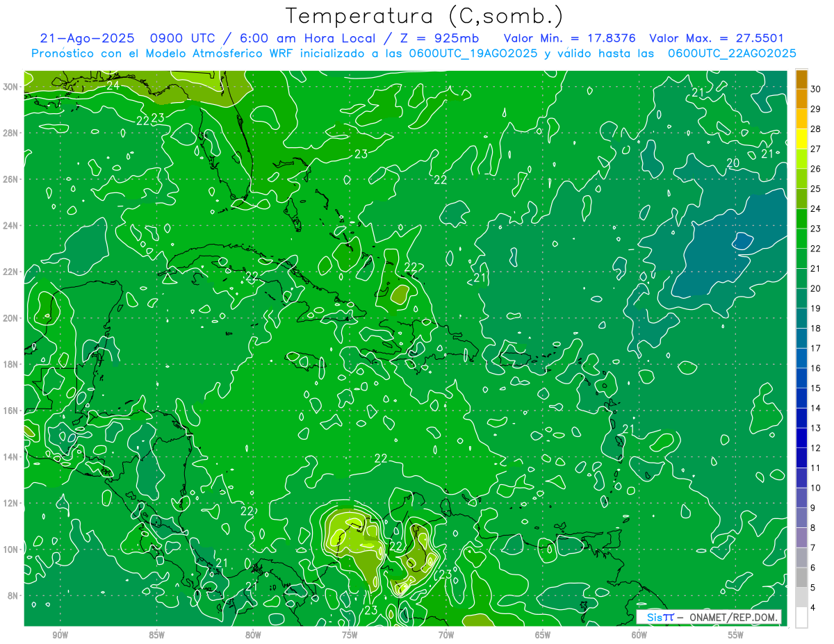The width and height of the screenshot is (834, 644).
Task: Click the "60W" longitude axis label
Action: (x=639, y=635)
